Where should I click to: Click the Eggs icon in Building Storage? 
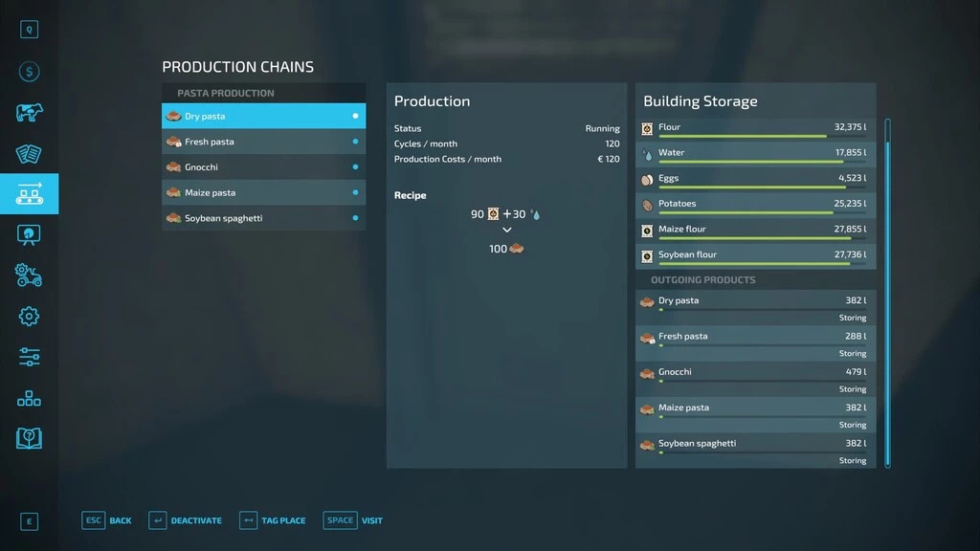point(647,180)
